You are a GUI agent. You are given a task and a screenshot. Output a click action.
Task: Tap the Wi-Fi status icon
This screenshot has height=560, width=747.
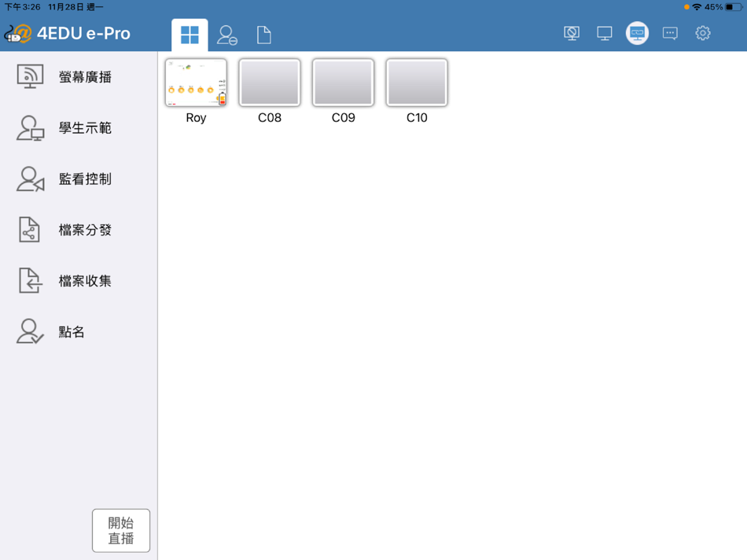[697, 7]
